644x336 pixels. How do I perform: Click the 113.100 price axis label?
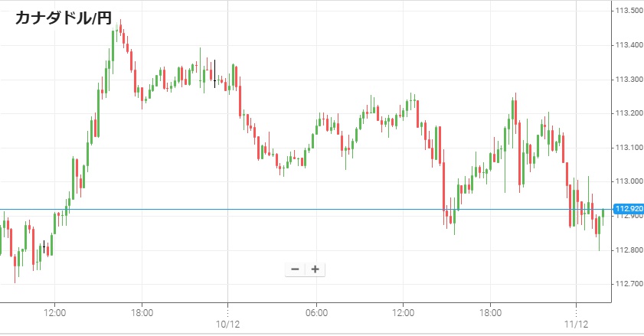[628, 148]
